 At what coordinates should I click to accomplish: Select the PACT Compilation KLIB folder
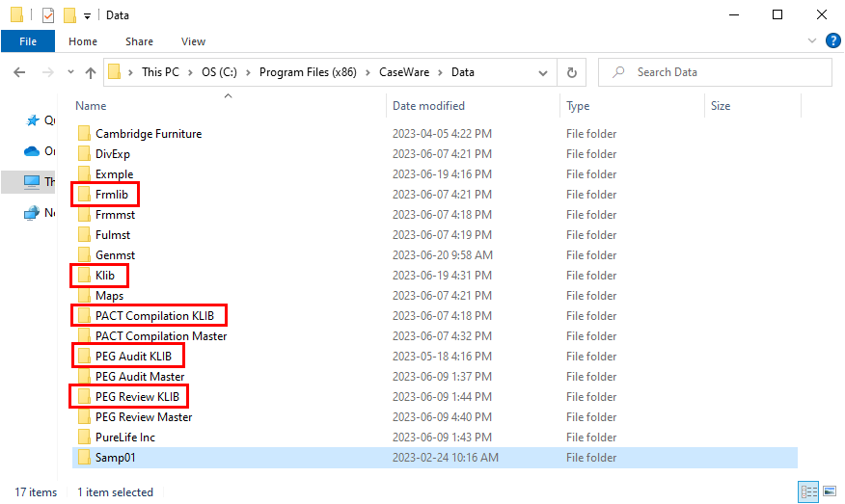pos(154,316)
